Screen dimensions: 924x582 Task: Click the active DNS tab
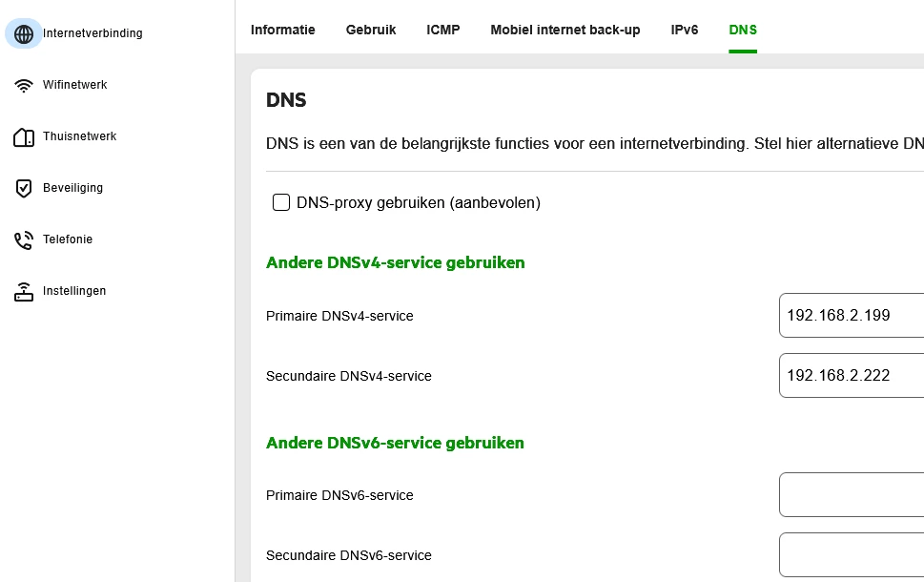point(743,30)
